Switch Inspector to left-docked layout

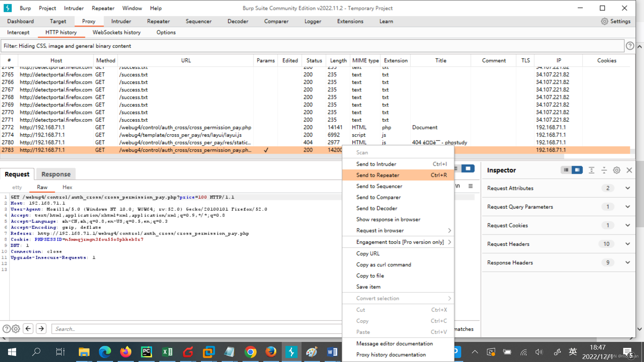tap(566, 170)
